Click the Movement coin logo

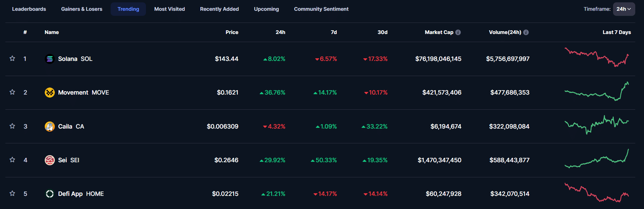coord(50,93)
